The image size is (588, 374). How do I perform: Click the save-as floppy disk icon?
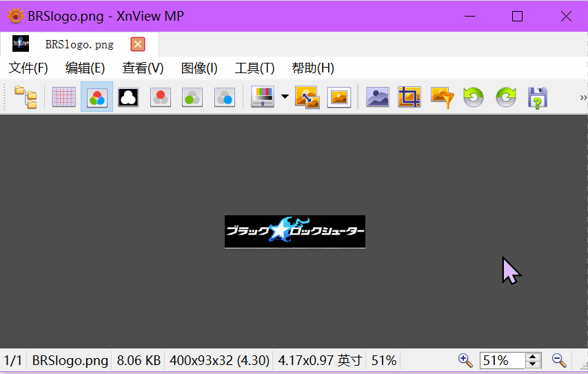[538, 98]
